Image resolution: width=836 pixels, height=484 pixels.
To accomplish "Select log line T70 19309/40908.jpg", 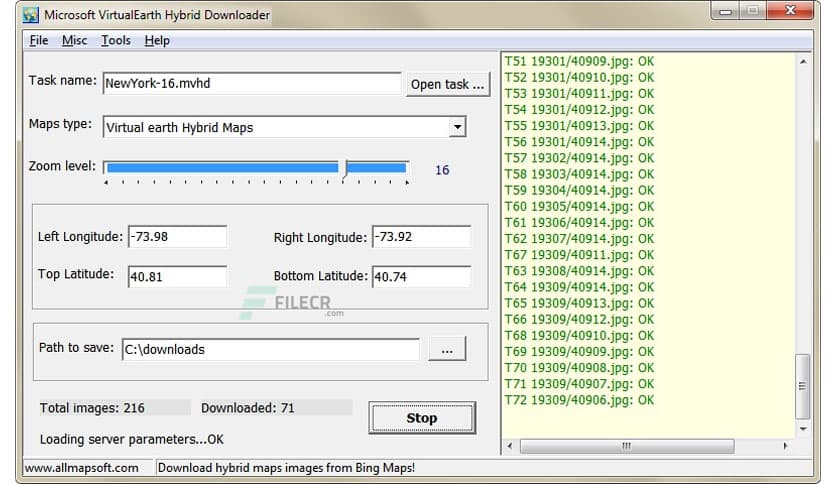I will point(579,368).
